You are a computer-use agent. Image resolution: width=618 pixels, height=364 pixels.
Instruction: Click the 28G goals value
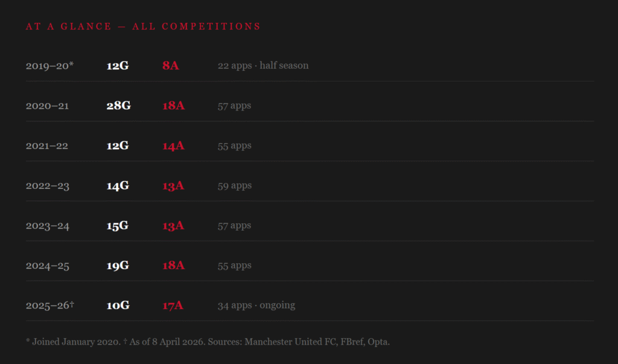coord(119,106)
